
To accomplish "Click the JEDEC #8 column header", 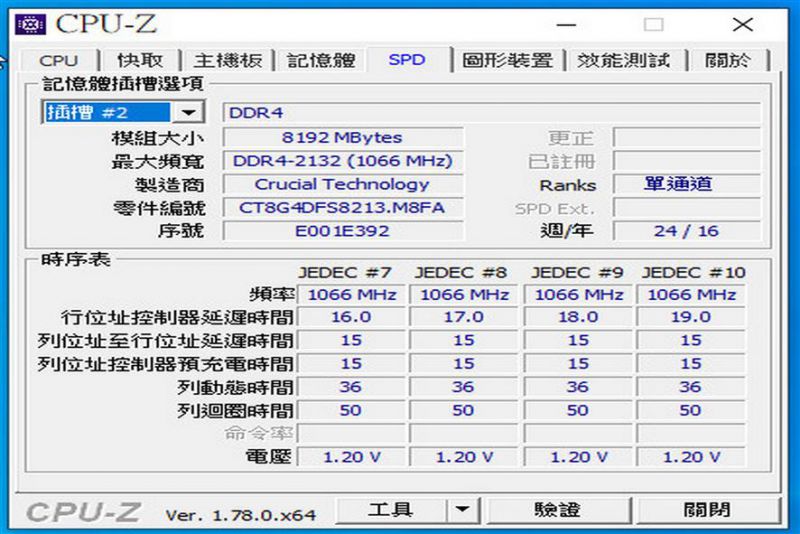I will [461, 272].
